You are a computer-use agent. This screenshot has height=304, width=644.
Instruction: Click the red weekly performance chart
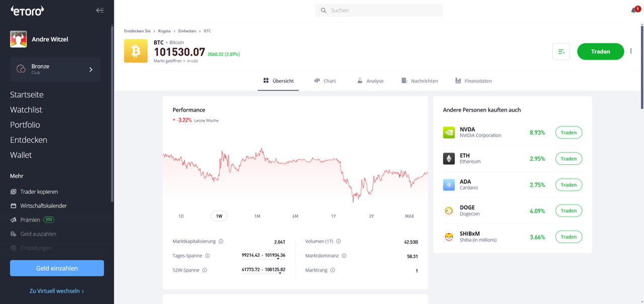tap(295, 175)
